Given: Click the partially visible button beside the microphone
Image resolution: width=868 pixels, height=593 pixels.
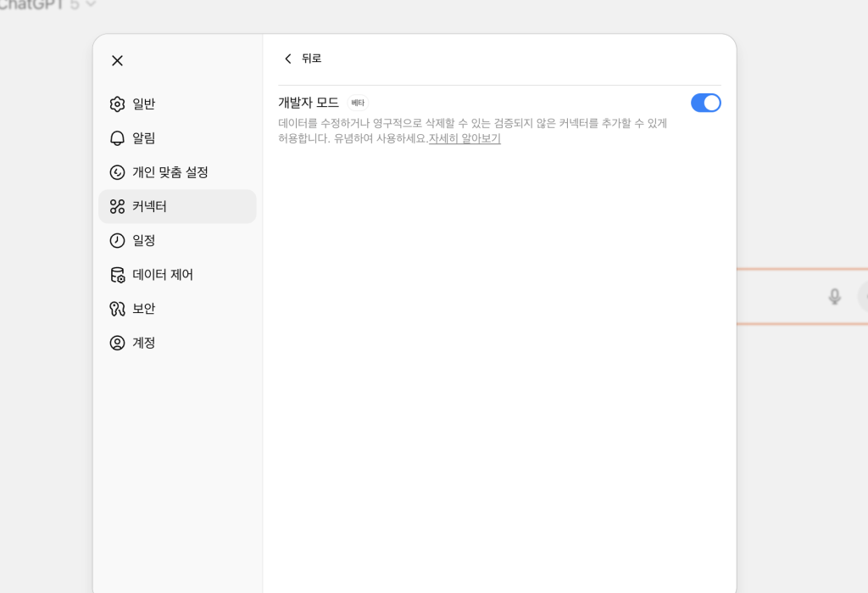Looking at the screenshot, I should pos(863,296).
